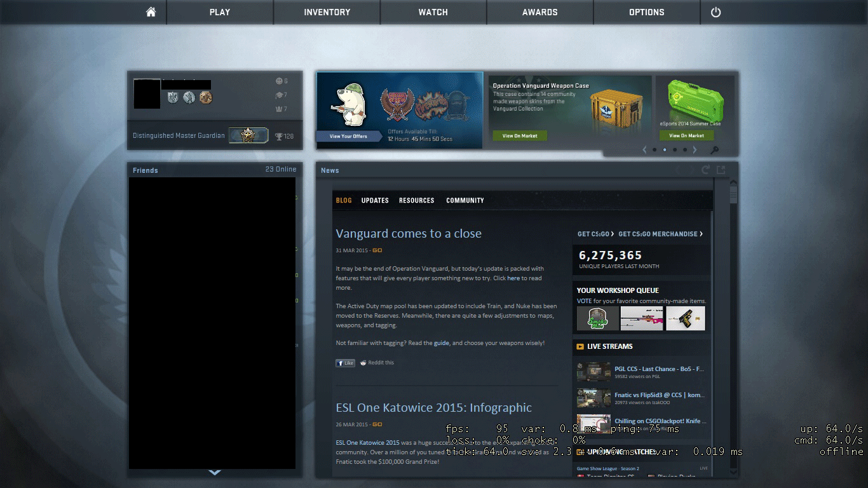Select the fourth store page dot
868x488 pixels.
click(685, 150)
